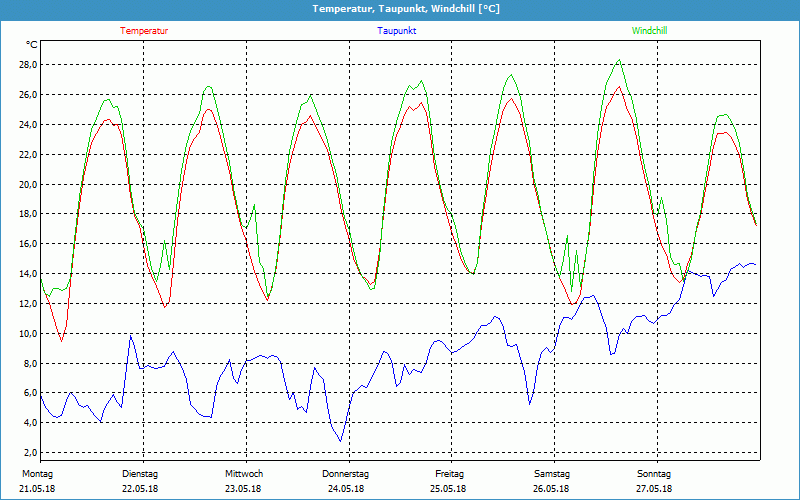Image resolution: width=800 pixels, height=500 pixels.
Task: Click the 23.05.18 date label
Action: [x=243, y=489]
